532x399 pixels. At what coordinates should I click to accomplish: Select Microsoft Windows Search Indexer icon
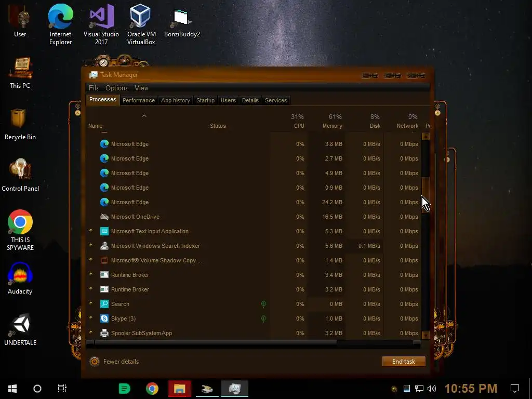pyautogui.click(x=104, y=246)
